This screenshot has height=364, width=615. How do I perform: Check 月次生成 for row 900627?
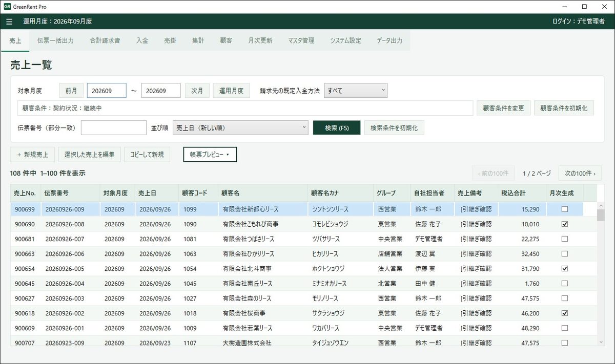565,298
